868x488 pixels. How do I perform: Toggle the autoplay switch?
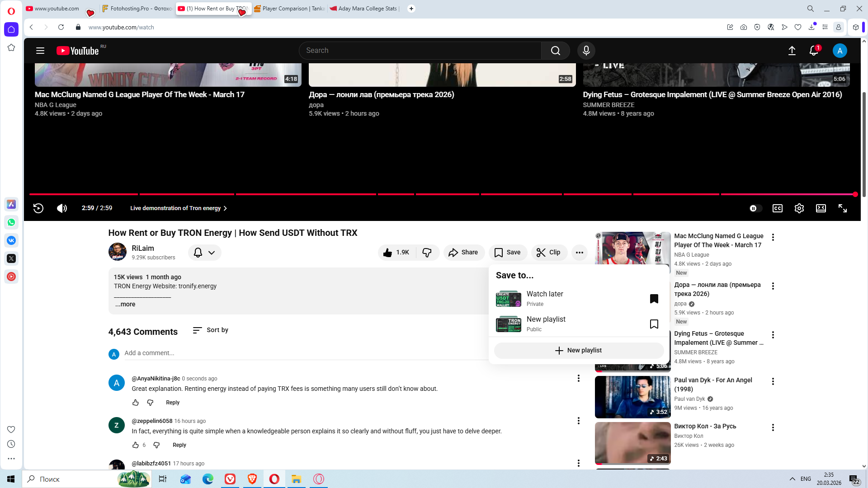755,208
